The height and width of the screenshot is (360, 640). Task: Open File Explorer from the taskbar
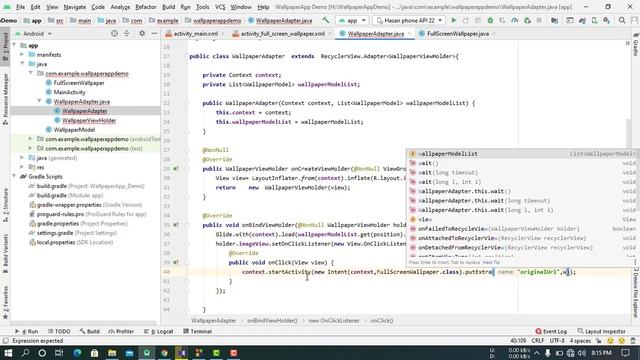(112, 353)
